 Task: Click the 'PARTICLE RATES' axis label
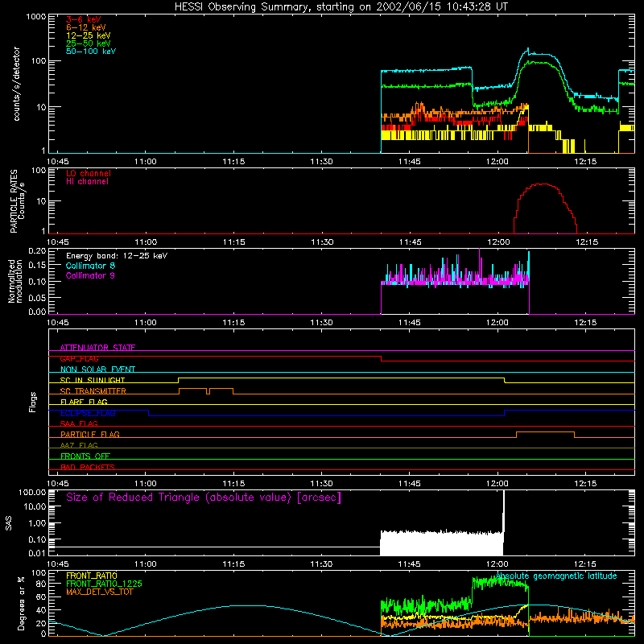tap(14, 201)
